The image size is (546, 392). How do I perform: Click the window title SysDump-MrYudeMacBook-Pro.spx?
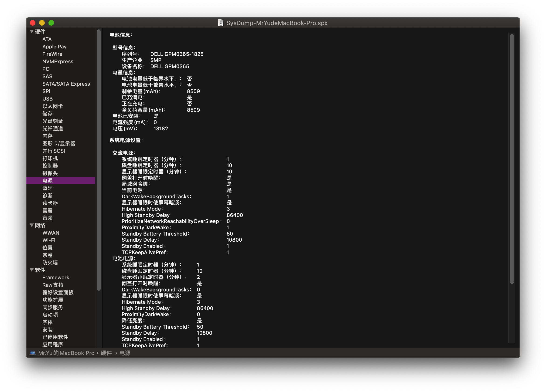click(277, 23)
